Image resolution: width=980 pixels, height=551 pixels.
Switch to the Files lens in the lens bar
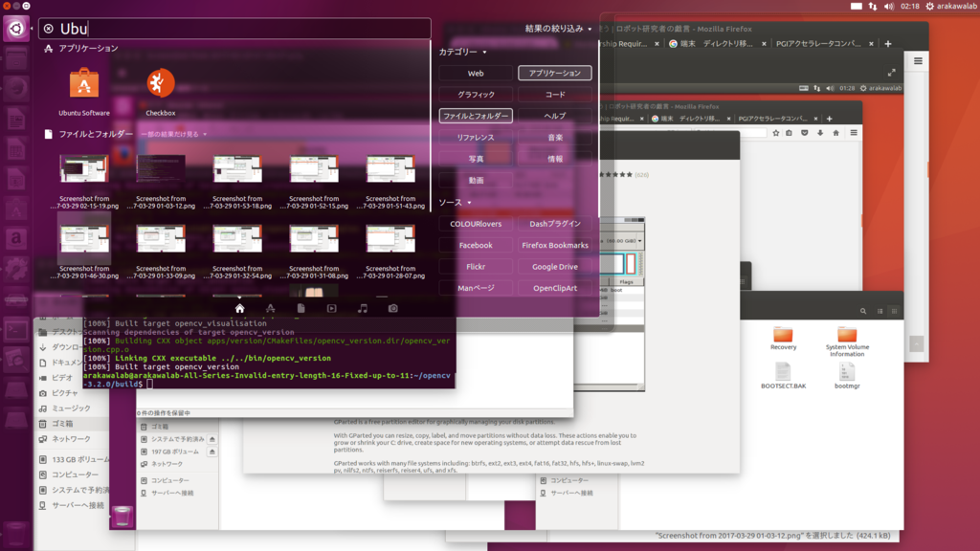301,309
